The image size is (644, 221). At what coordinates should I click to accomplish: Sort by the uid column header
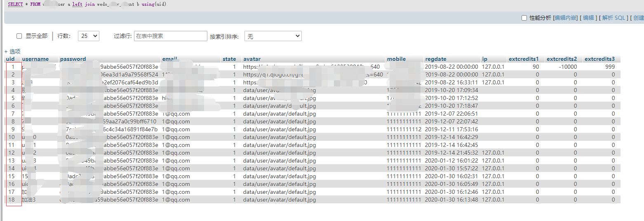coord(10,59)
